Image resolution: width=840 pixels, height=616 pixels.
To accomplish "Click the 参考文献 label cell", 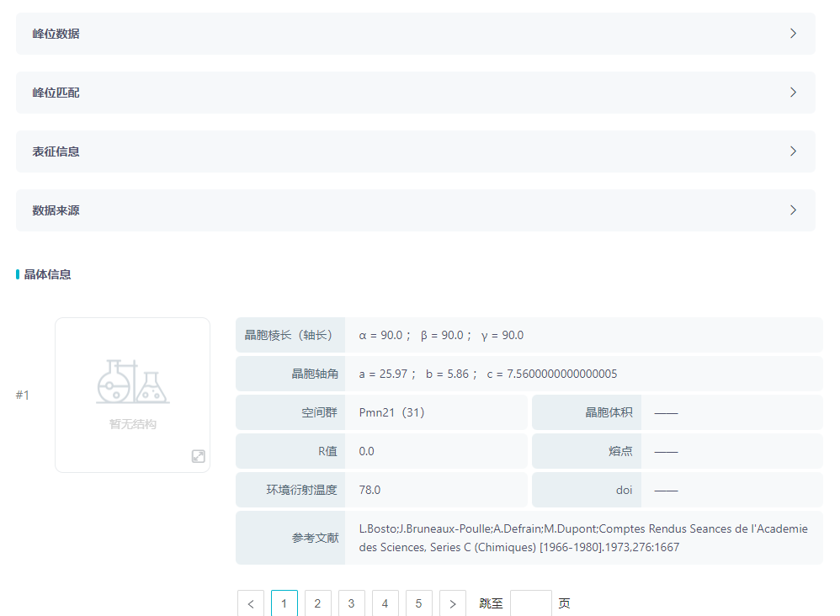I will click(x=290, y=538).
